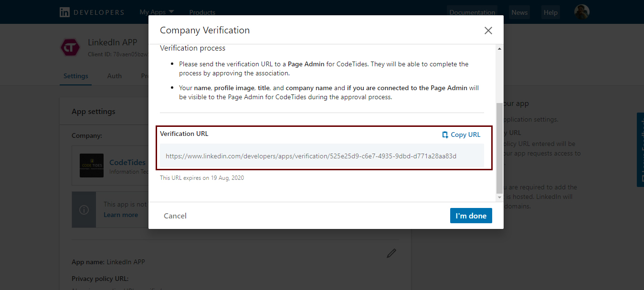Click the Verification process heading
644x290 pixels.
coord(192,48)
